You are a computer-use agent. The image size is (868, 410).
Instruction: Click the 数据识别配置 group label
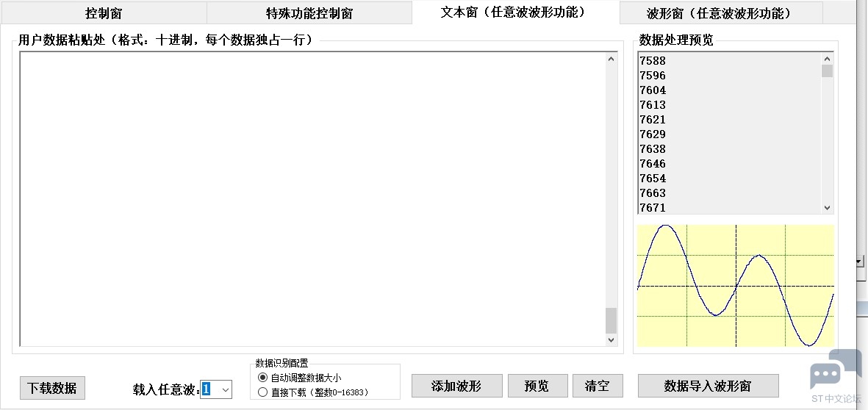pyautogui.click(x=281, y=363)
